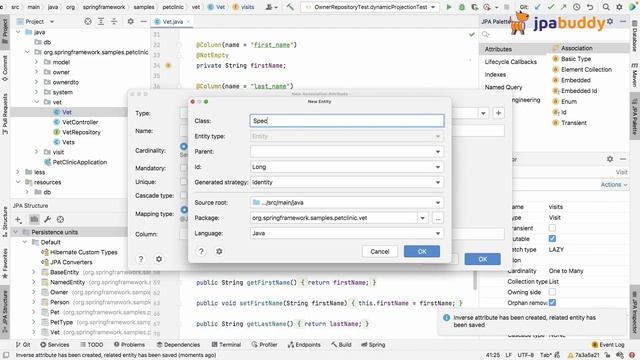Screen dimensions: 640x360
Task: Open the Maven side tool window
Action: (635, 76)
